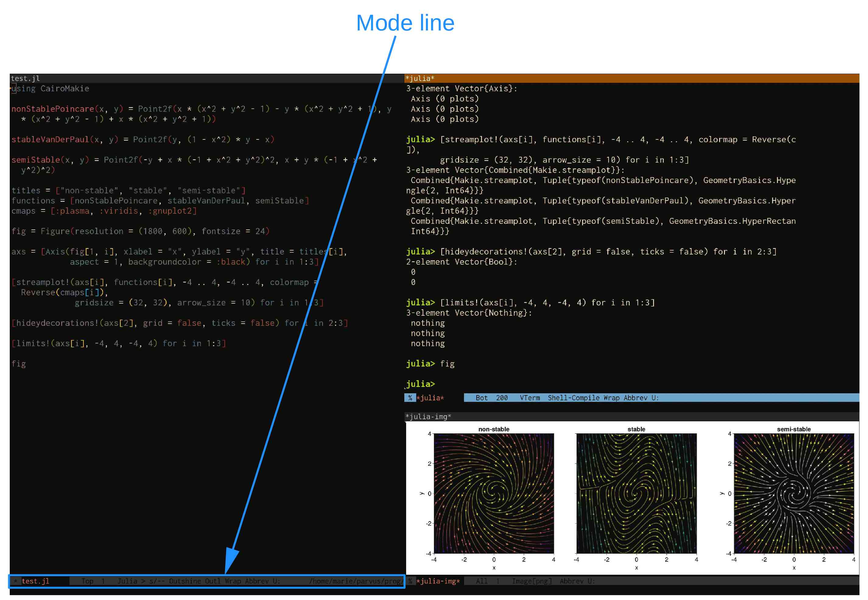The width and height of the screenshot is (868, 600).
Task: Click '3-element Vector{Nothing}:' REPL output
Action: (x=469, y=313)
